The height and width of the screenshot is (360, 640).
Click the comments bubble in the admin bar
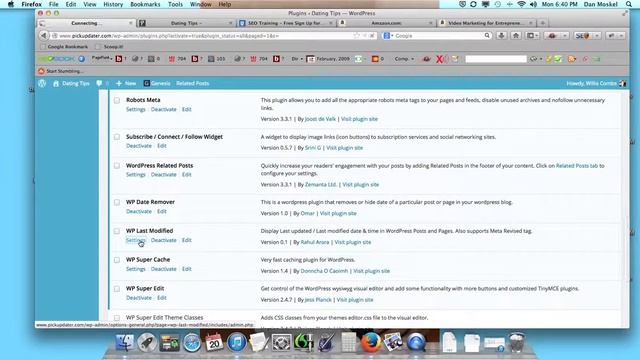(99, 83)
